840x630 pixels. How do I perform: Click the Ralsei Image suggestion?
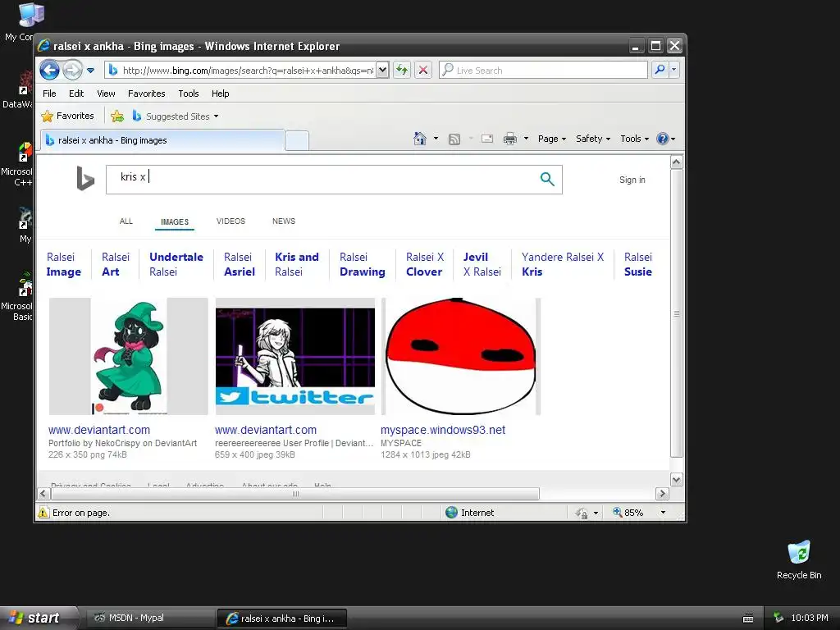pos(64,264)
